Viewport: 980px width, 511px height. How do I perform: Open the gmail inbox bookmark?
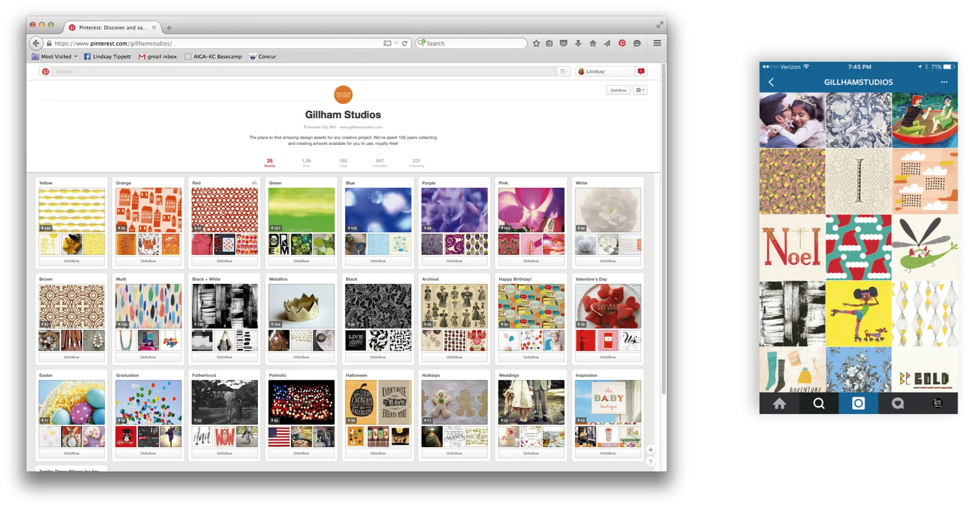(x=158, y=57)
